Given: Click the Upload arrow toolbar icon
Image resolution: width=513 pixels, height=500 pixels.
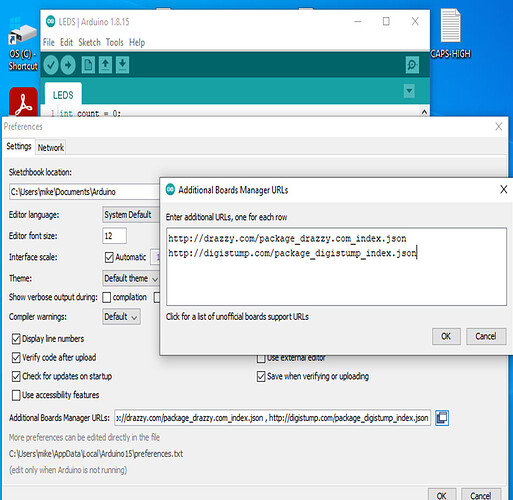Looking at the screenshot, I should pyautogui.click(x=68, y=65).
